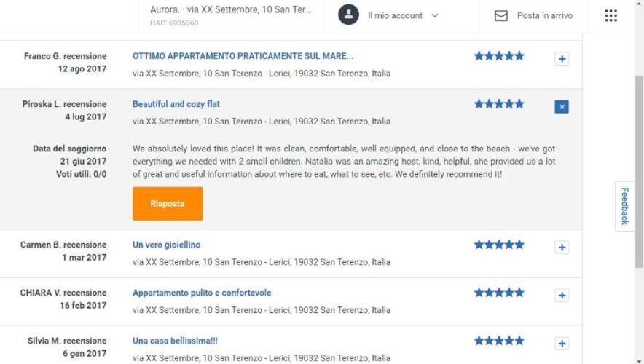Collapse Piroska L. review with X button

562,107
